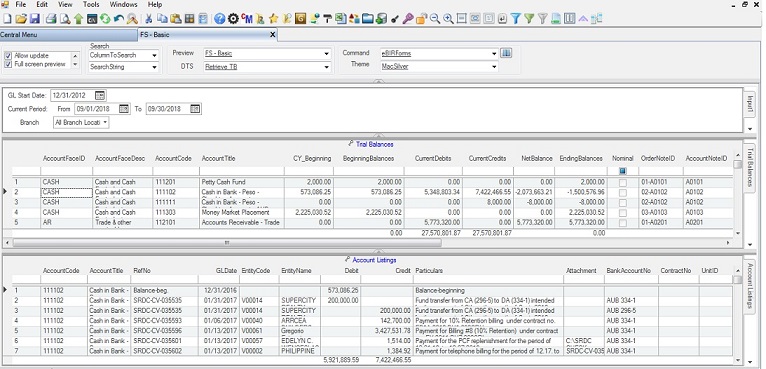Open the Command eBIRForms dropdown
The image size is (766, 369).
(x=494, y=53)
